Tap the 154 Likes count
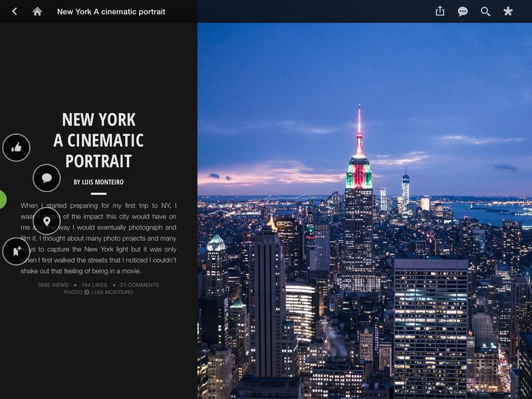The width and height of the screenshot is (532, 399). [94, 285]
